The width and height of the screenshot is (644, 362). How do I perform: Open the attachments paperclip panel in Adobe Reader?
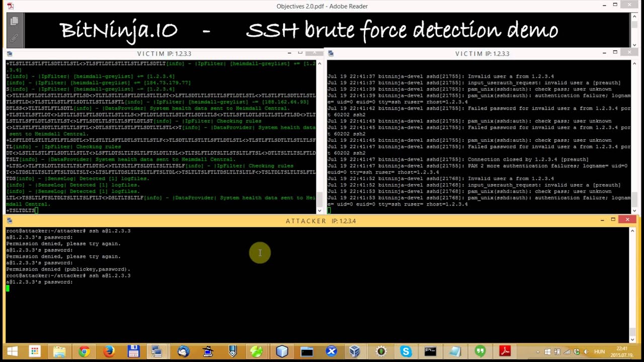pyautogui.click(x=14, y=38)
